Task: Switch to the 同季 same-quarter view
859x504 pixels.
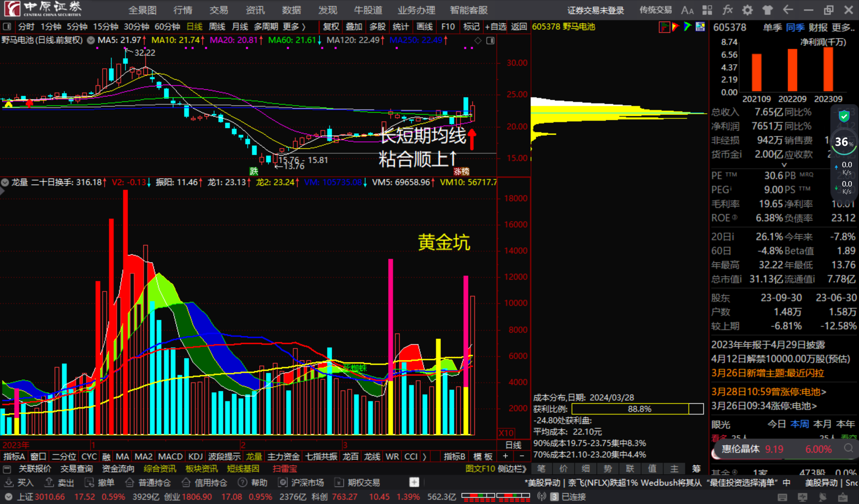Action: tap(795, 28)
